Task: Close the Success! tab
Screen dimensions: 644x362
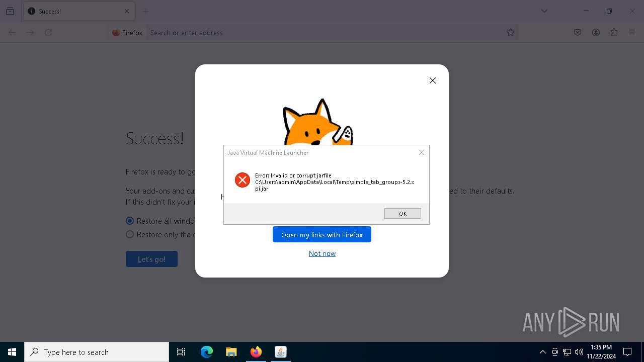Action: 127,11
